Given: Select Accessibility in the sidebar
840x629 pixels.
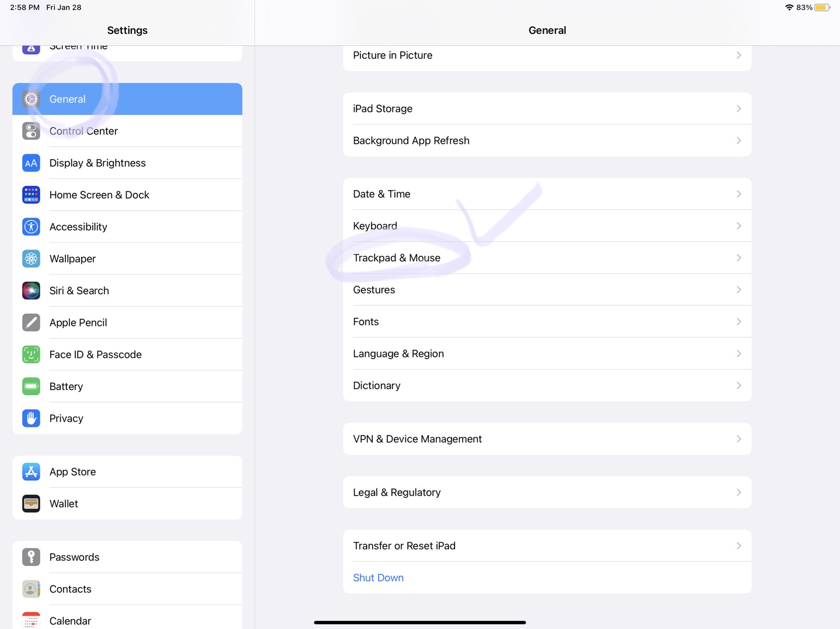Looking at the screenshot, I should [x=127, y=227].
